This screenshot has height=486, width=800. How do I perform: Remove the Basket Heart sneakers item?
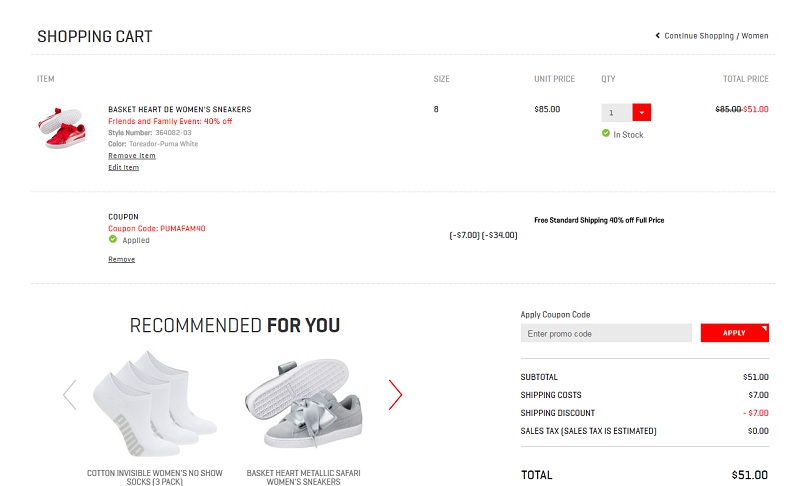132,156
